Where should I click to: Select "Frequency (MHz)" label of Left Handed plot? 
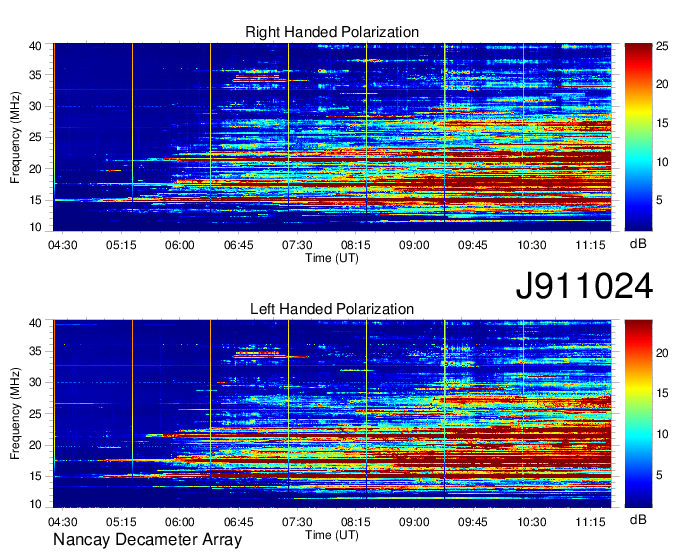point(15,414)
